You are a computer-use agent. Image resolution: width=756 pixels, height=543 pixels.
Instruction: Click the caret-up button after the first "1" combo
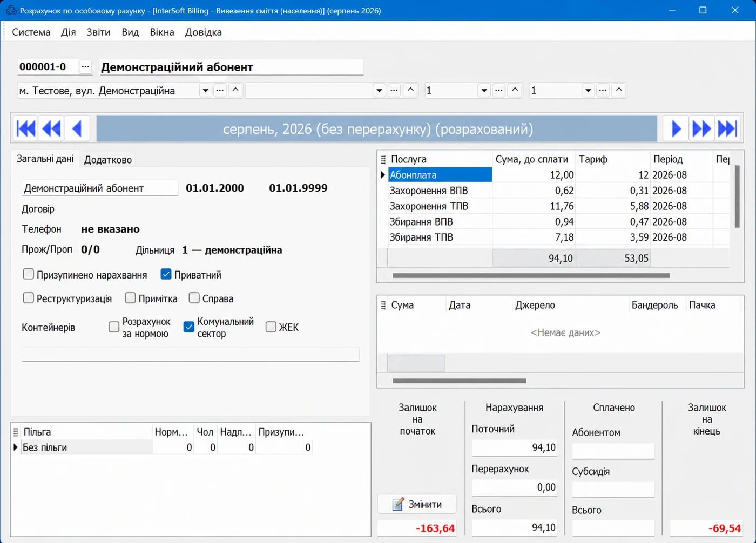(x=515, y=90)
